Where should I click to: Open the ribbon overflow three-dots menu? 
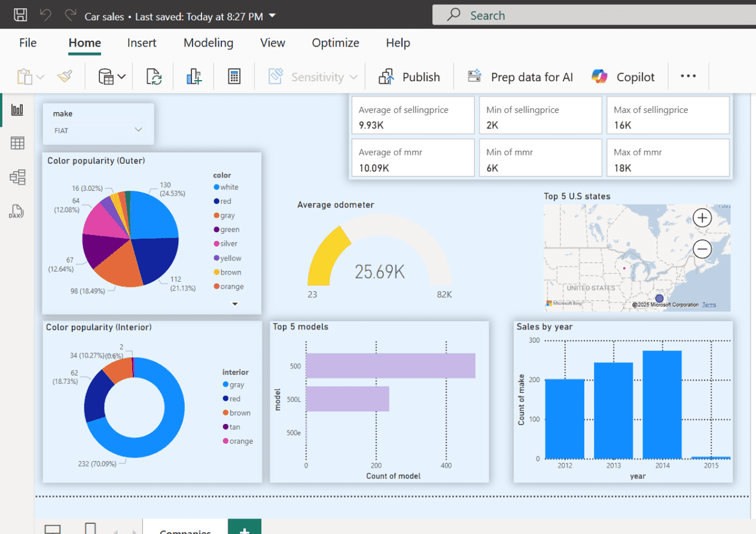[688, 77]
